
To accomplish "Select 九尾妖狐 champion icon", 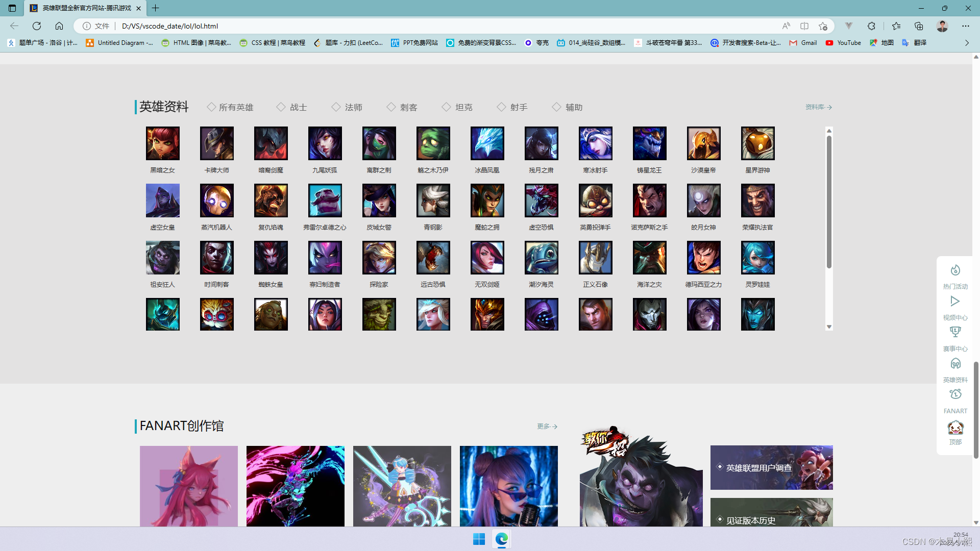I will tap(325, 143).
